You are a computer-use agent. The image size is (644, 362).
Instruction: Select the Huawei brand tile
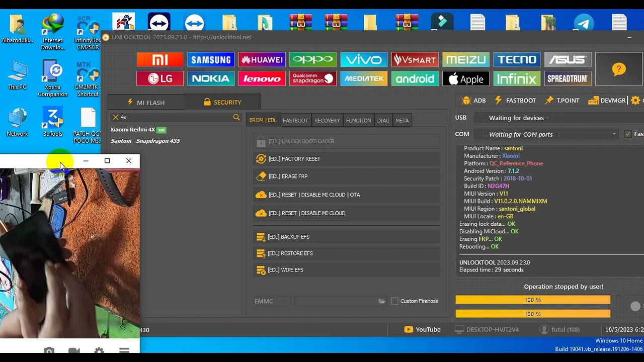point(262,60)
